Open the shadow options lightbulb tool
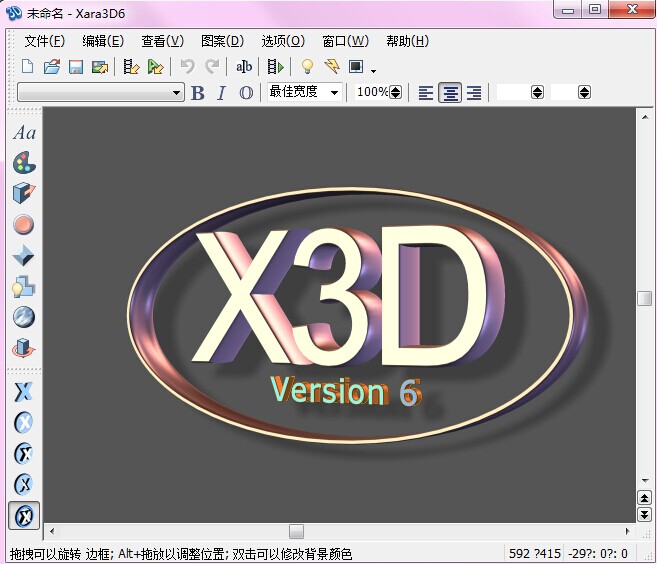This screenshot has height=564, width=657. click(24, 287)
